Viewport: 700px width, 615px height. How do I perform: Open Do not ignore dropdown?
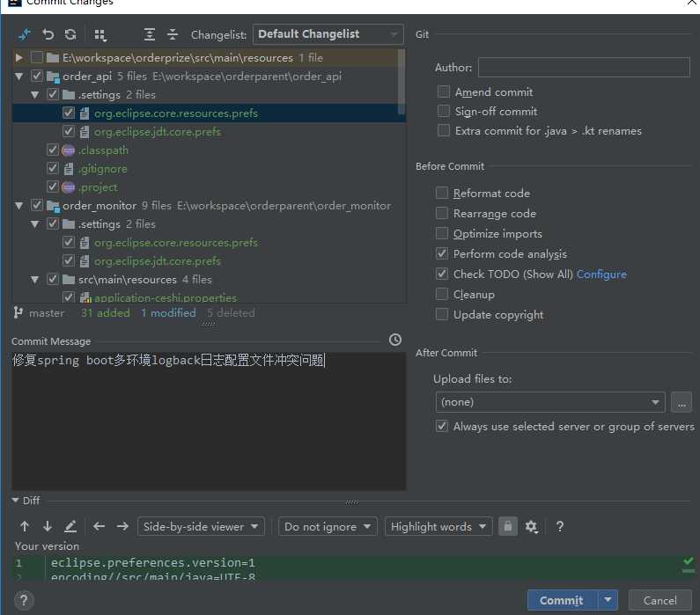[328, 527]
